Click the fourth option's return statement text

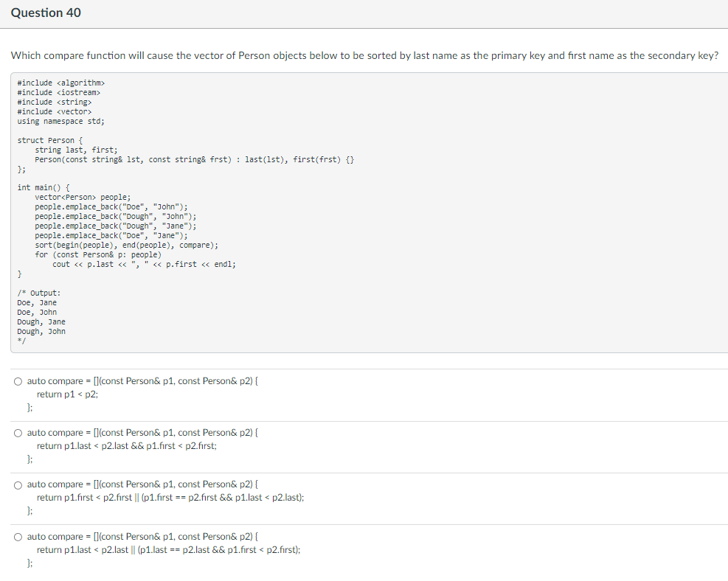click(170, 549)
